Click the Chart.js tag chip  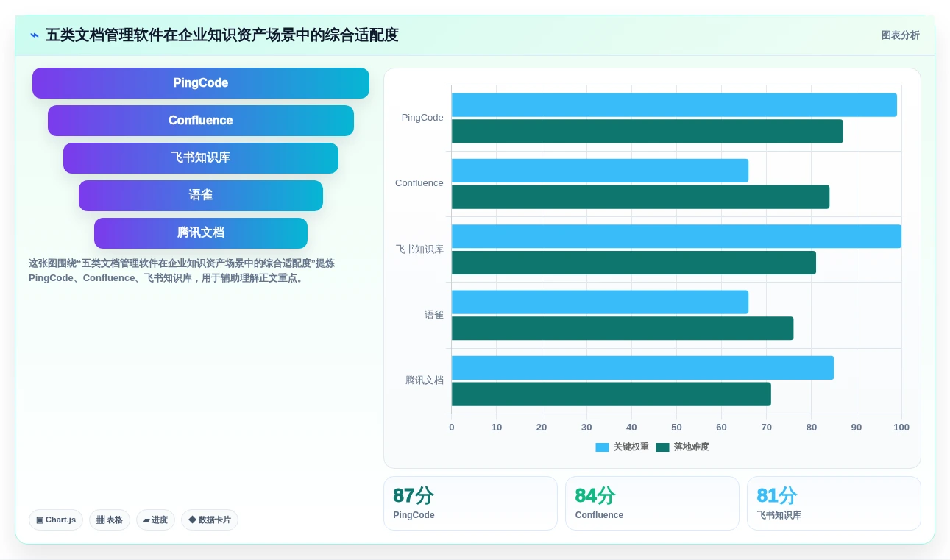[56, 520]
